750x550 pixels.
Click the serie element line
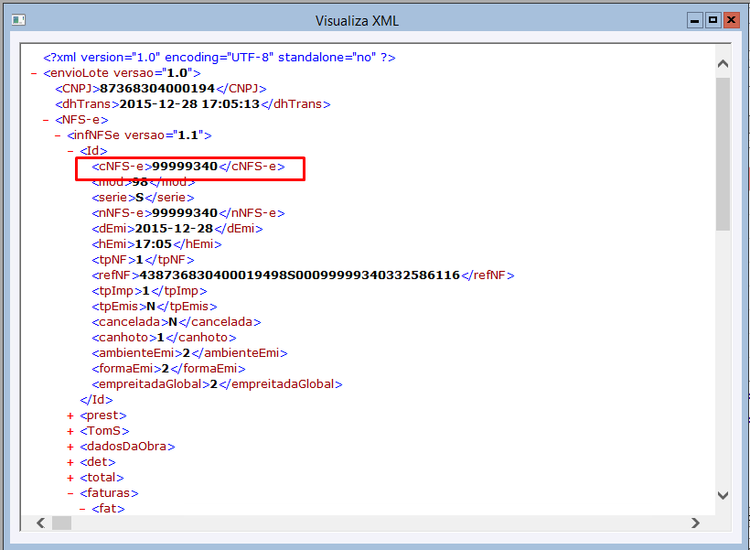[143, 198]
